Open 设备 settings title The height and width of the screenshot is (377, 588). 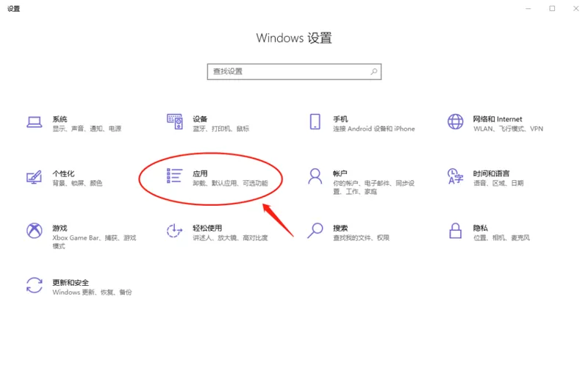[x=200, y=119]
